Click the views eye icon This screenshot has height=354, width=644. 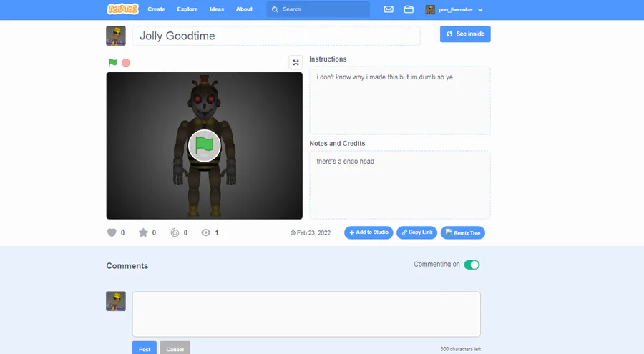(206, 232)
